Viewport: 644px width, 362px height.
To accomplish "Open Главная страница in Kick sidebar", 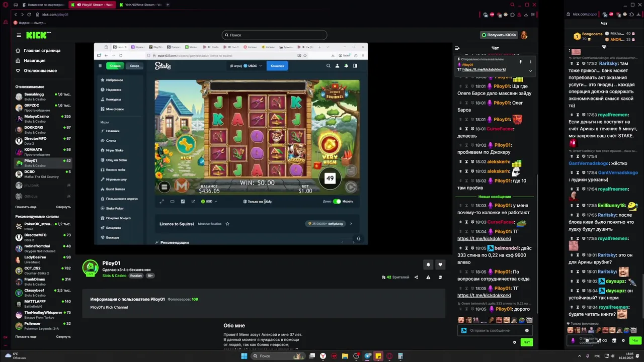I will click(x=38, y=50).
